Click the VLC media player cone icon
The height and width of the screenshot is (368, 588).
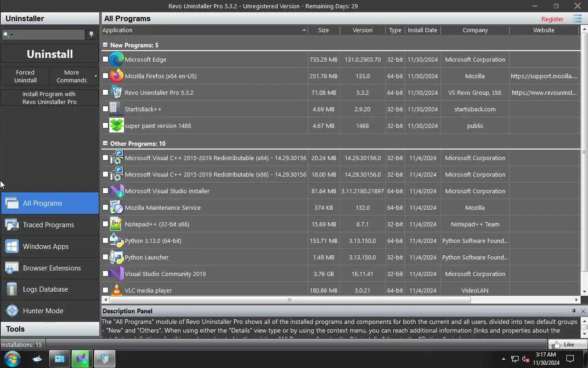pyautogui.click(x=117, y=290)
